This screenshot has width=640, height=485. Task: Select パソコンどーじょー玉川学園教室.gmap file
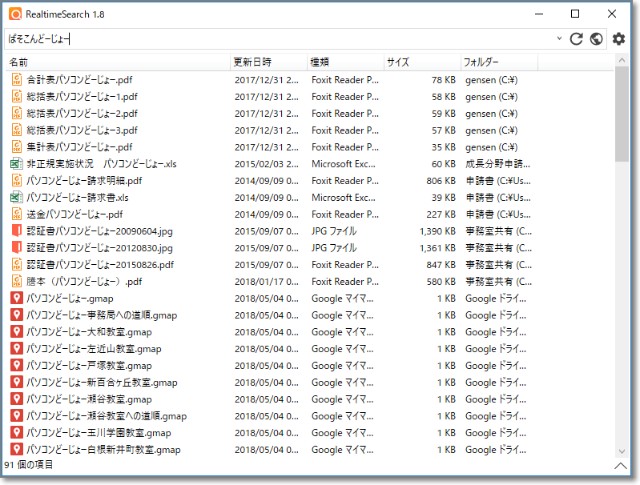(x=88, y=433)
